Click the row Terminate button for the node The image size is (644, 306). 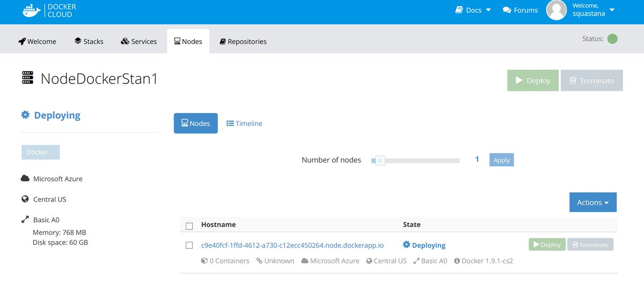(590, 244)
